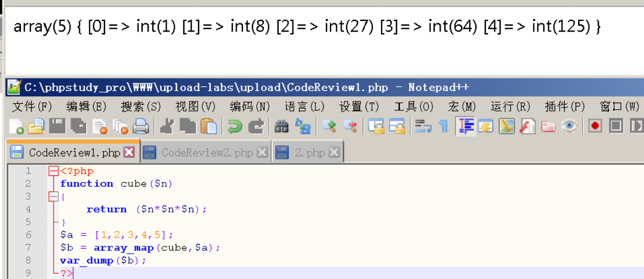Viewport: 644px width, 279px height.
Task: Close the CodeReview1.php tab
Action: [x=129, y=153]
